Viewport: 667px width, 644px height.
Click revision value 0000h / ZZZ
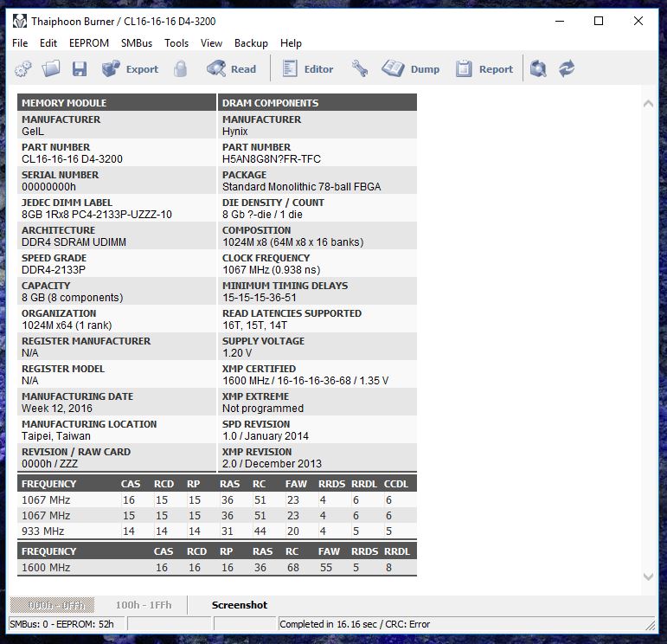point(50,463)
